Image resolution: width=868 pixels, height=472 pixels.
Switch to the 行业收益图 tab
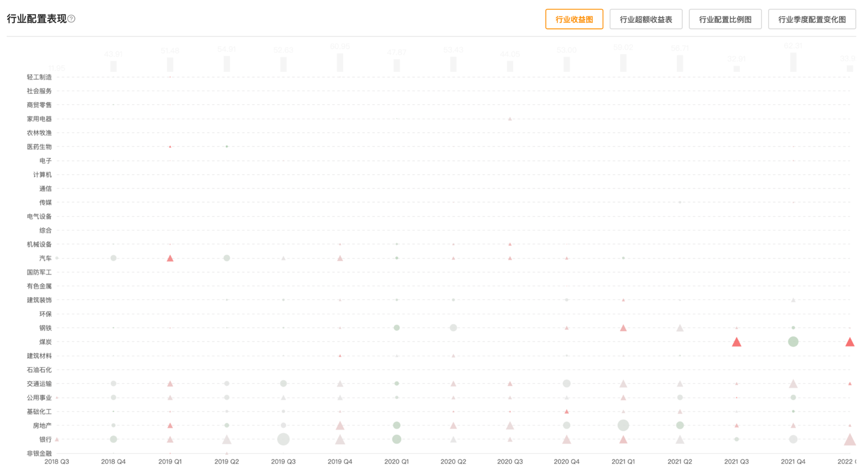pyautogui.click(x=574, y=19)
